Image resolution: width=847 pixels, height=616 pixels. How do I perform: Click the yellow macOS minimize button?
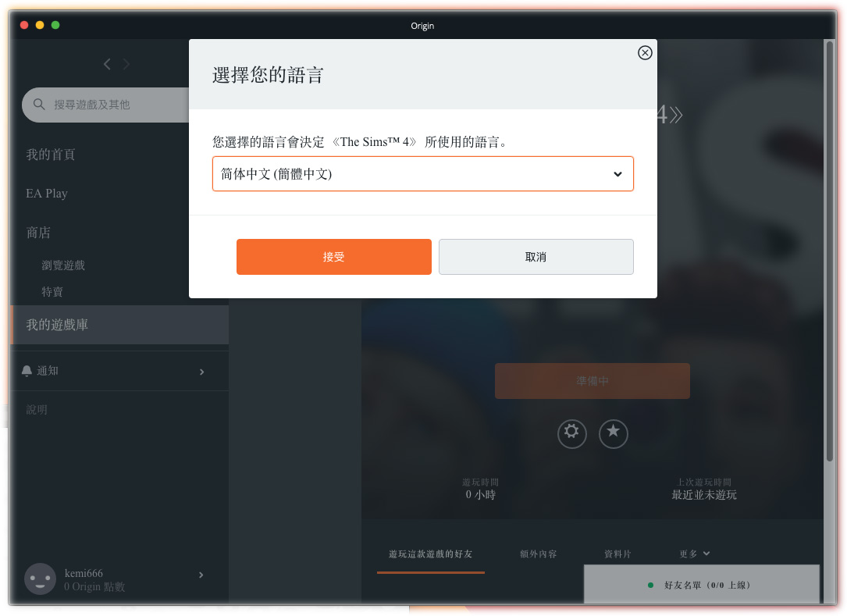coord(40,25)
